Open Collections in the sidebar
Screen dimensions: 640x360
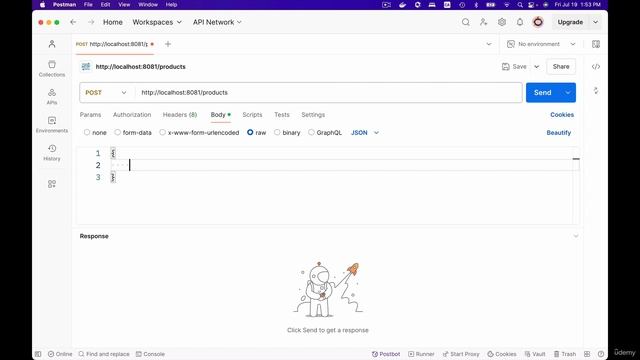[52, 69]
